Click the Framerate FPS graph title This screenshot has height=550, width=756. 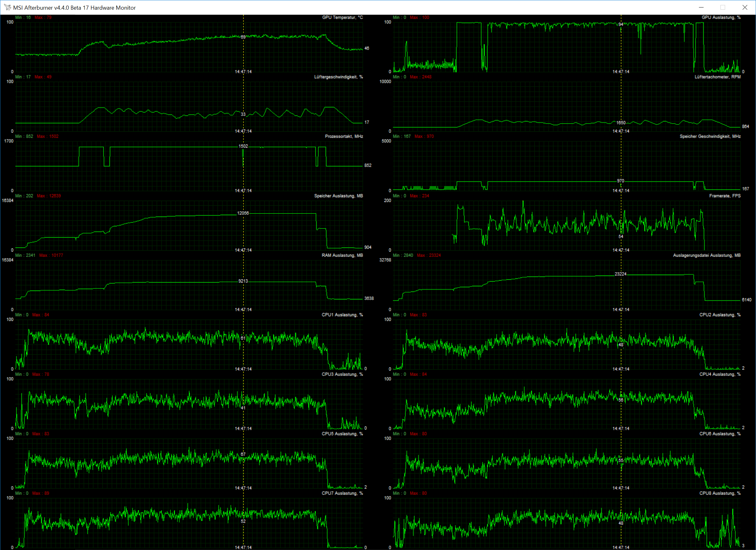[725, 196]
